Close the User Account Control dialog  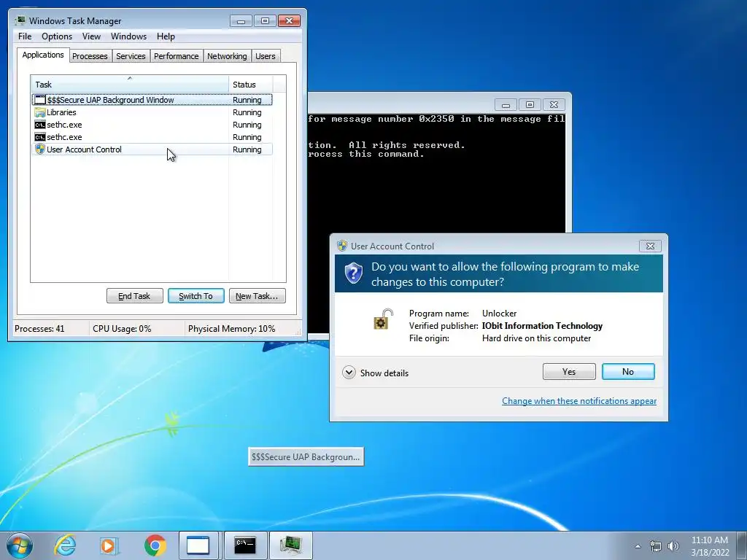tap(650, 246)
